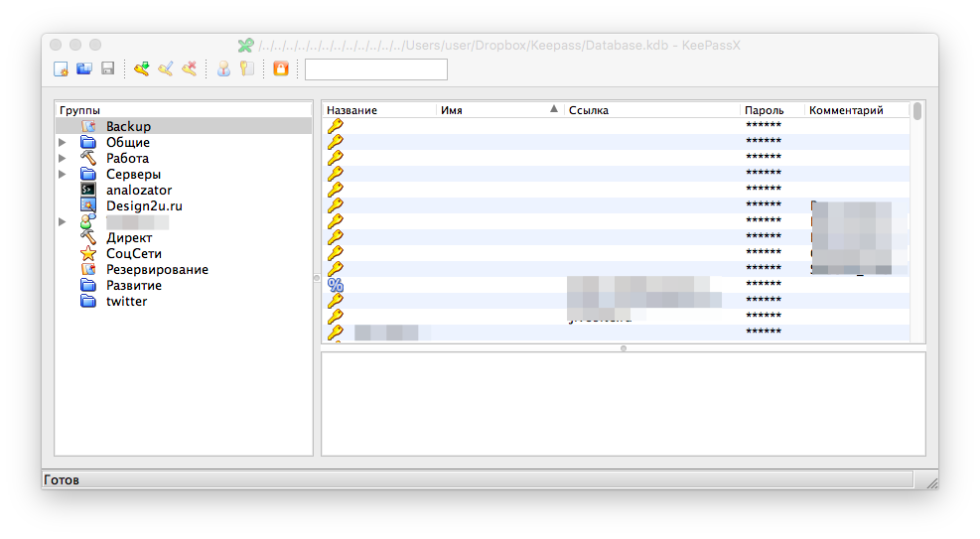Lock the workspace with the orange padlock
This screenshot has height=539, width=980.
[281, 68]
